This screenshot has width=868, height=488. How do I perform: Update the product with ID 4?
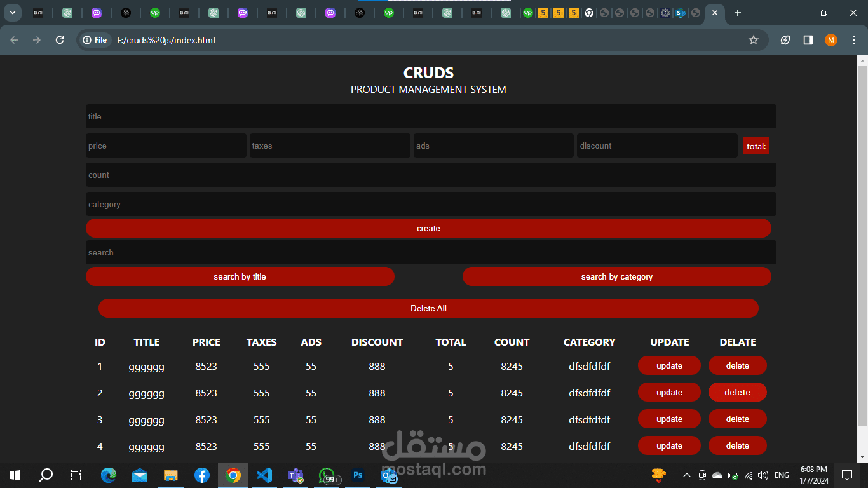669,445
